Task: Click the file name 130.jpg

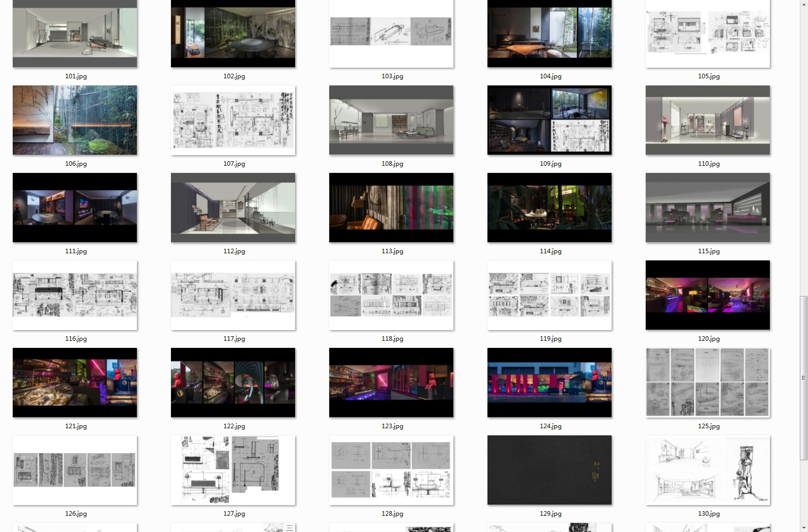Action: click(709, 514)
